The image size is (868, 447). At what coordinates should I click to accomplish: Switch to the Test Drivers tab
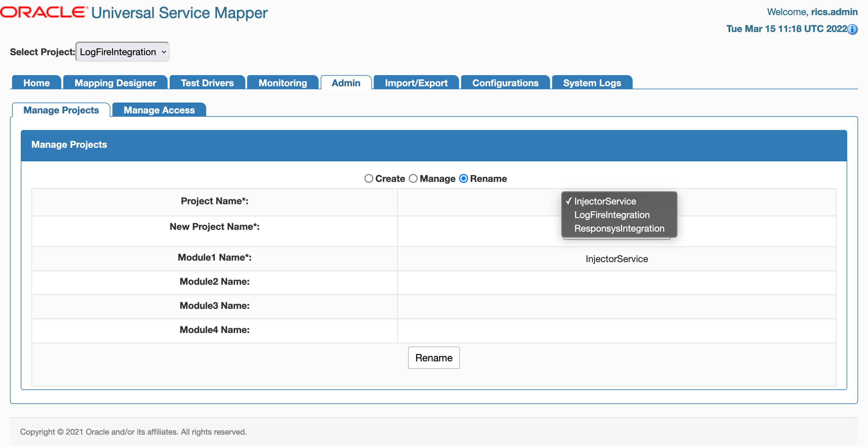[x=207, y=83]
